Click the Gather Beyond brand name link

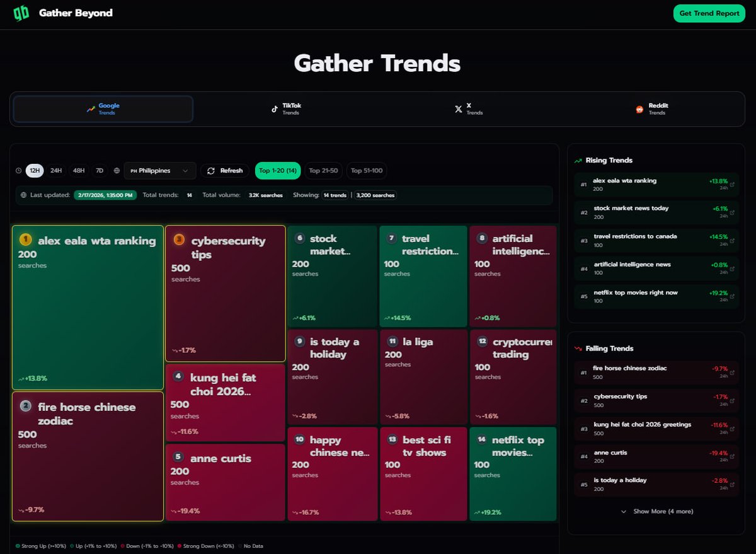[x=76, y=13]
